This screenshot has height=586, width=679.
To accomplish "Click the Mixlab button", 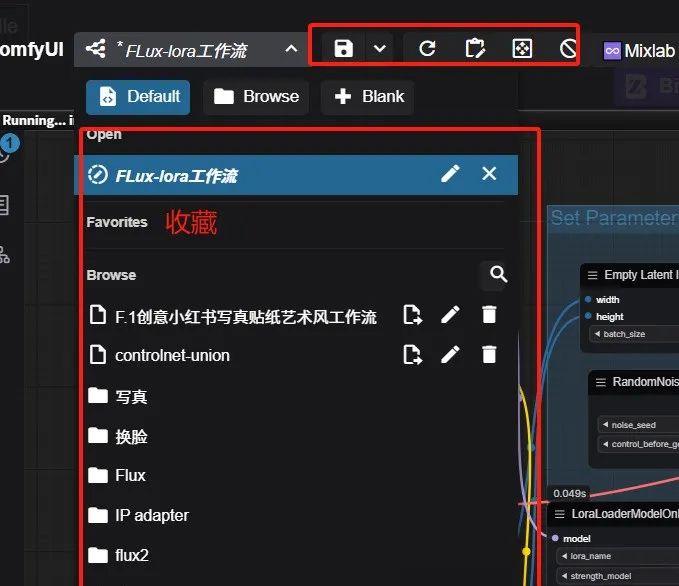I will coord(640,51).
